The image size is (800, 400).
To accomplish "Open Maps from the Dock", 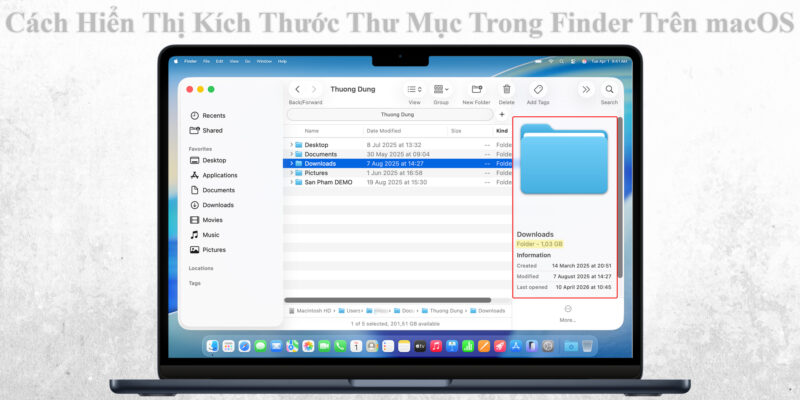I will point(292,346).
